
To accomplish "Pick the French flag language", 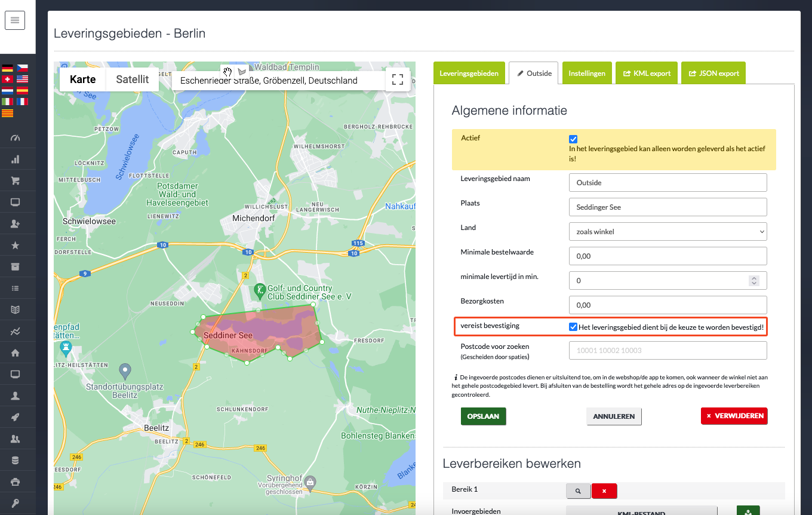I will coord(22,102).
